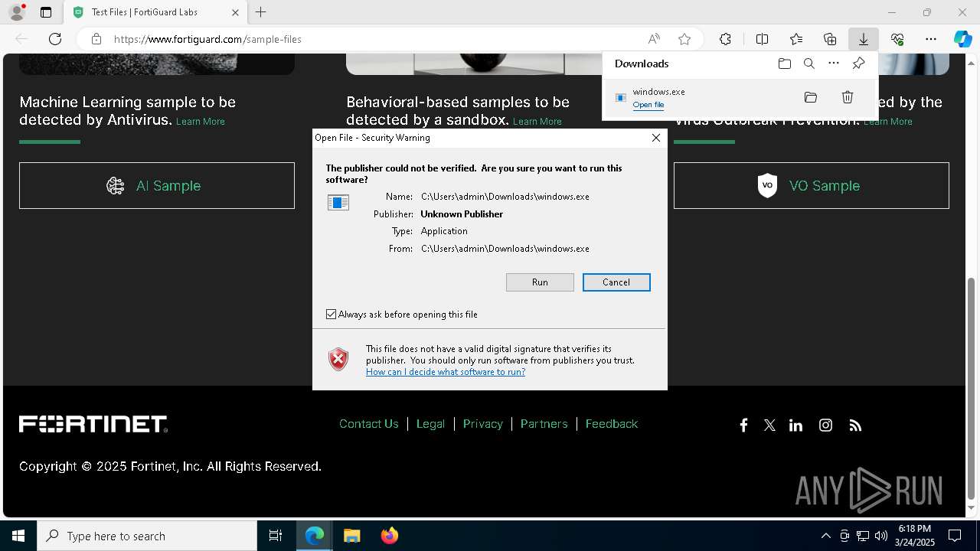Viewport: 980px width, 551px height.
Task: Add this page to favorites star
Action: [684, 39]
